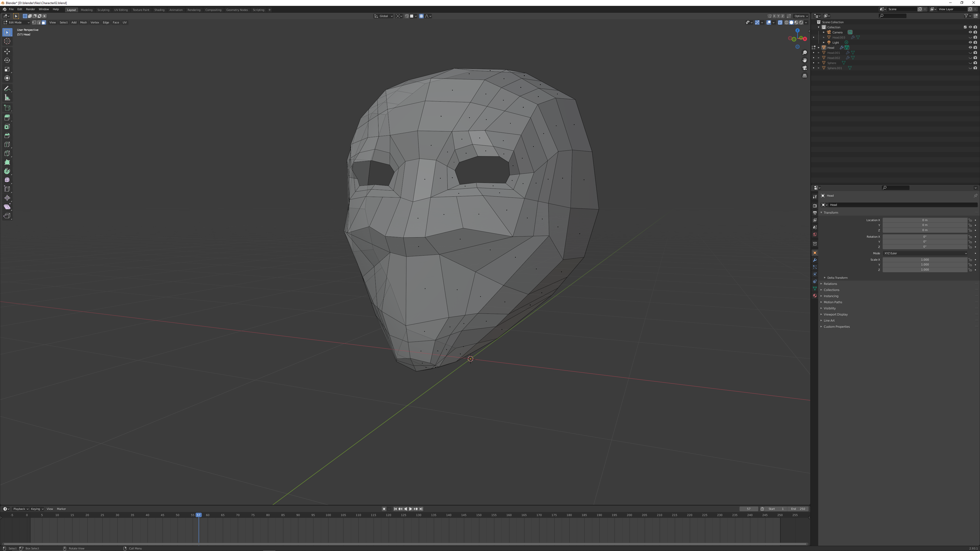980x551 pixels.
Task: Toggle camera view in viewport
Action: 805,68
